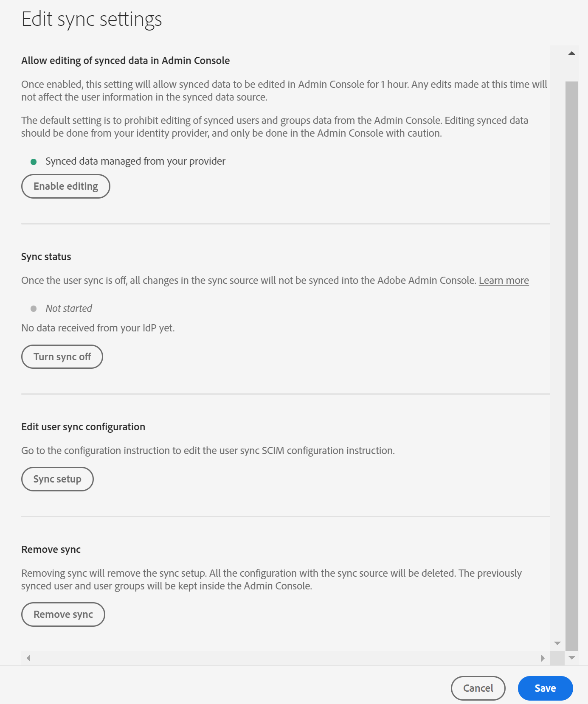Click the horizontal scroll left arrow

(x=29, y=658)
